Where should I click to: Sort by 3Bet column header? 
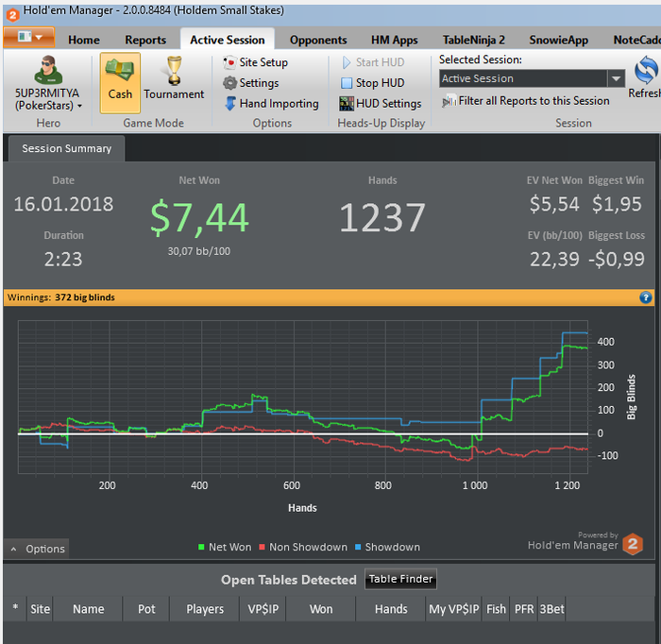coord(551,609)
